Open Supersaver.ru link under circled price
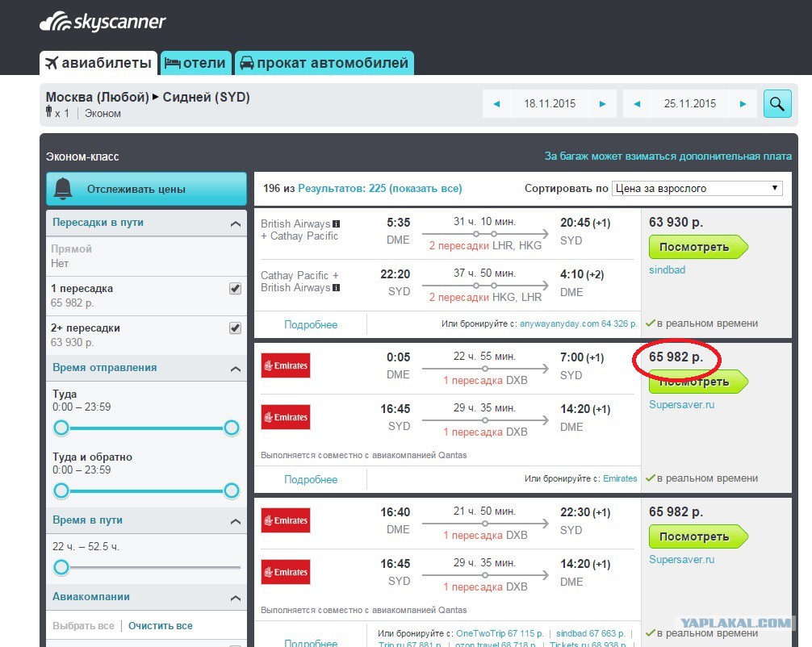 click(681, 404)
